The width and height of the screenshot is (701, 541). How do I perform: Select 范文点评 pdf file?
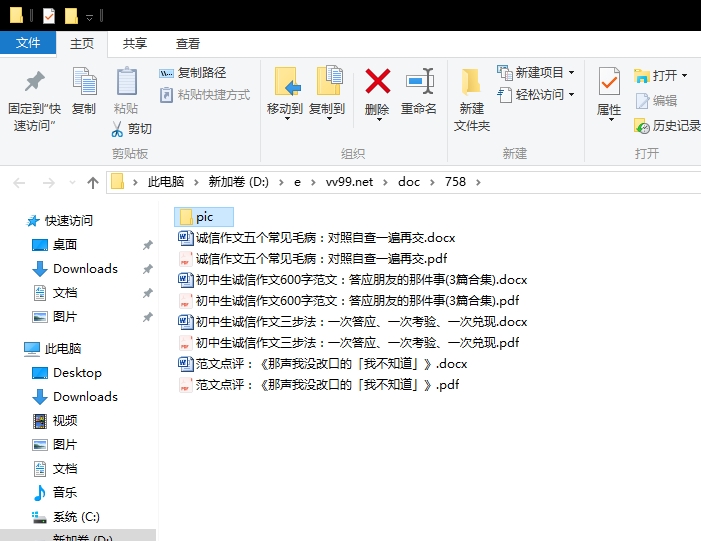[x=318, y=385]
